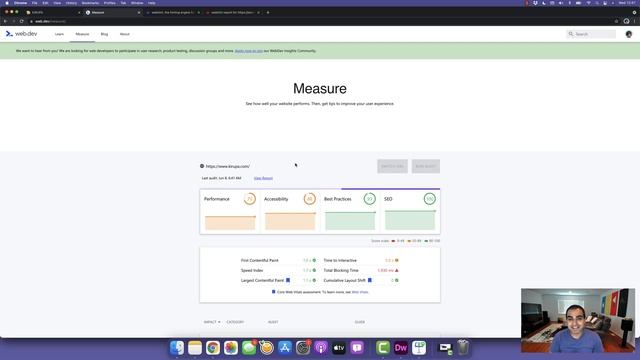
Task: Click the Cumulative Layout Shift bookmark icon
Action: tap(370, 280)
